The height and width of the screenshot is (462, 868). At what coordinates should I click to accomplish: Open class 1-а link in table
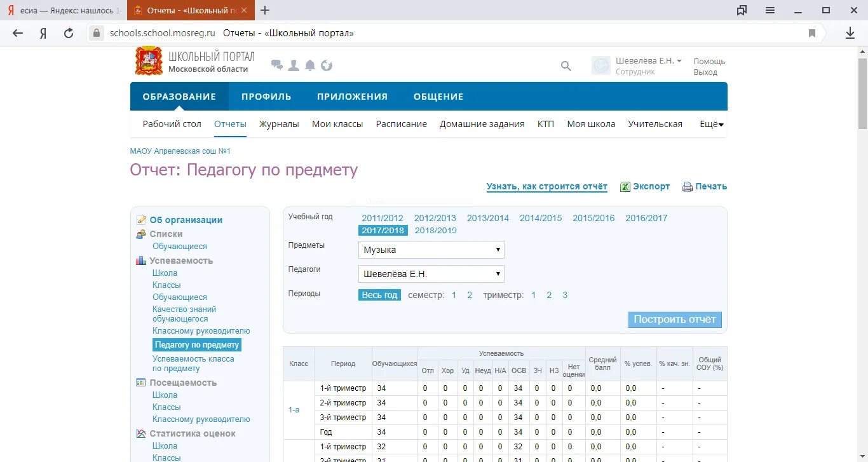294,410
